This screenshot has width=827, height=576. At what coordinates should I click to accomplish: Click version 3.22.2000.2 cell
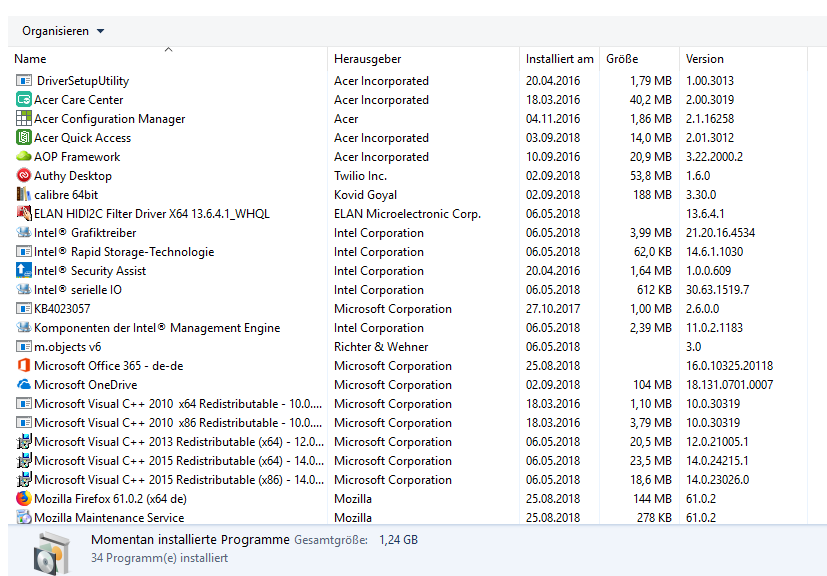(714, 157)
